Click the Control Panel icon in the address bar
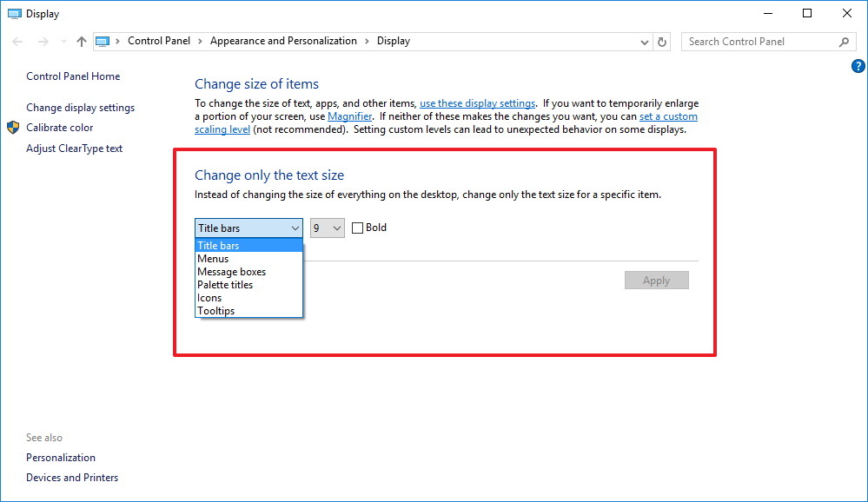868x502 pixels. click(x=103, y=41)
